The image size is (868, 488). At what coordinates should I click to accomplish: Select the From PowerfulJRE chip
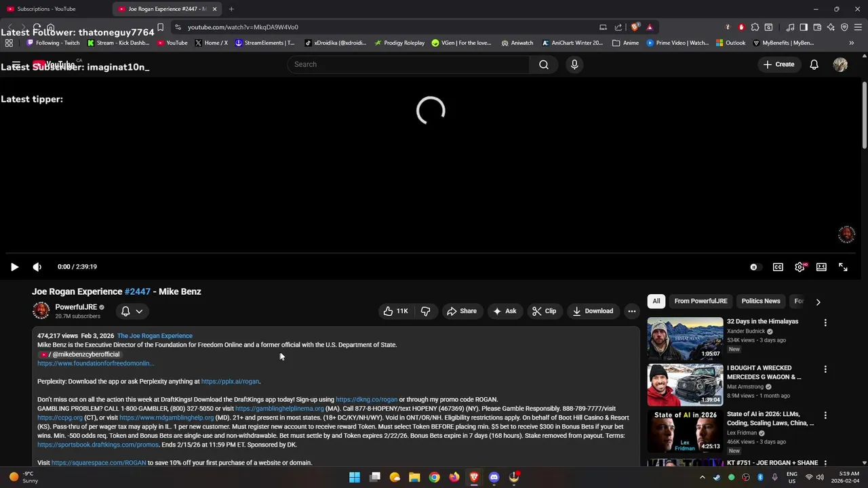click(x=701, y=301)
